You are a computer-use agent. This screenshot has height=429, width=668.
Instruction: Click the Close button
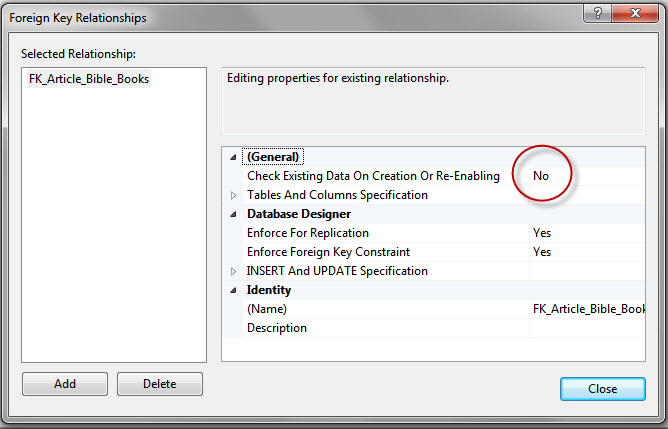pos(603,389)
